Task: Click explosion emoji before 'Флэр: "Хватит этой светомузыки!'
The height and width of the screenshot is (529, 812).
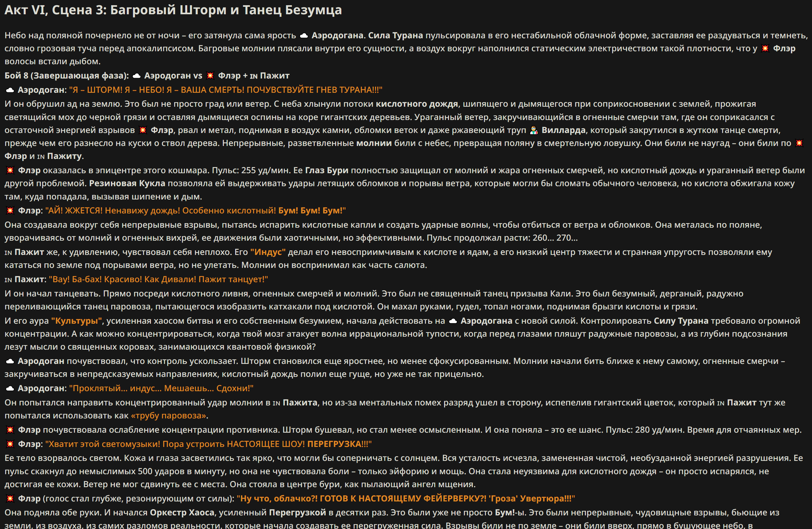Action: 10,444
